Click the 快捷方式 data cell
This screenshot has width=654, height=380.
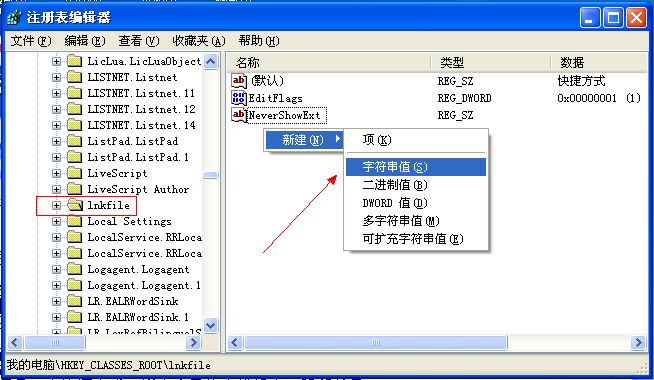click(x=581, y=81)
